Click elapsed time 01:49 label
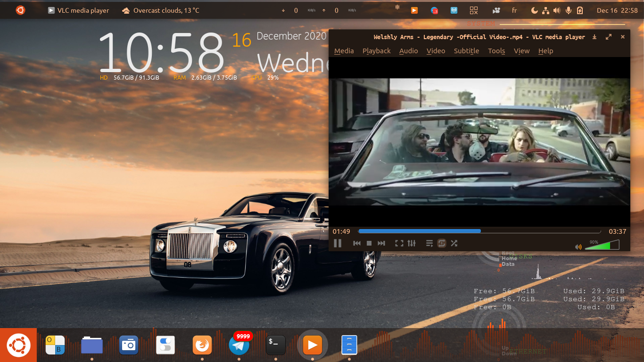 341,231
